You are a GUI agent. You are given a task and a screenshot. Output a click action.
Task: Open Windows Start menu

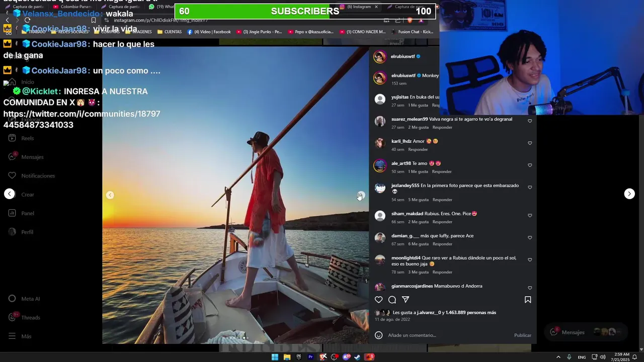point(275,357)
